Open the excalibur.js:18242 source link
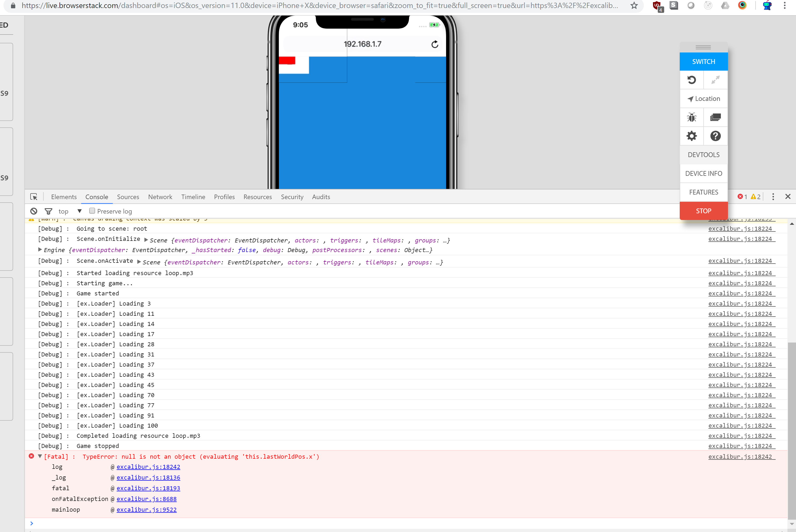Viewport: 796px width, 532px height. (148, 467)
